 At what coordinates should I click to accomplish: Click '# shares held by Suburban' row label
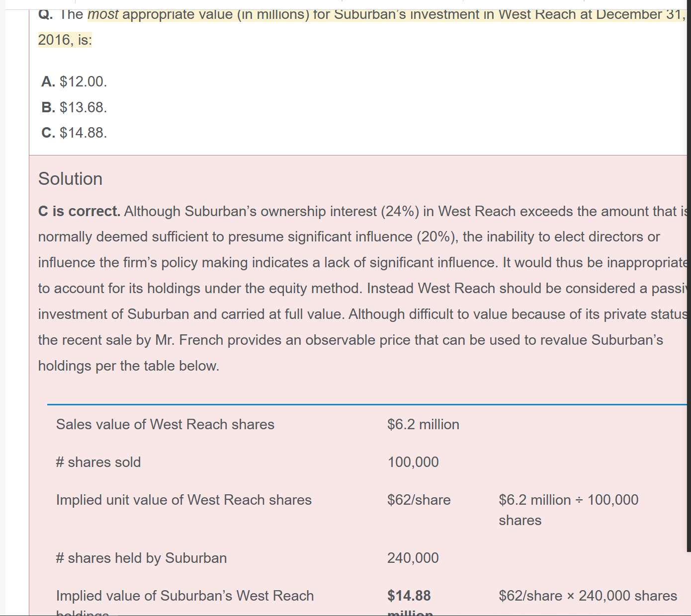point(141,558)
